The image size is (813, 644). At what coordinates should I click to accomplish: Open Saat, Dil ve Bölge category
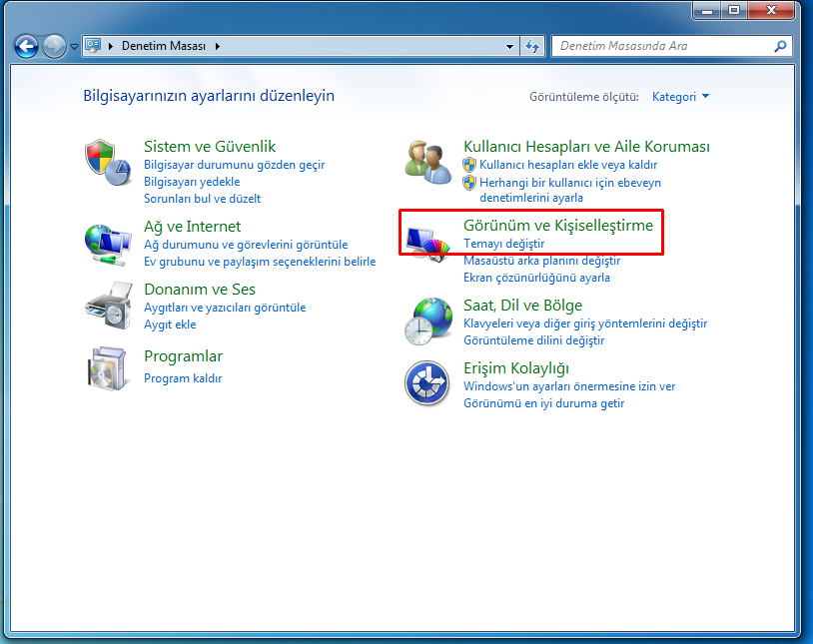[x=522, y=306]
